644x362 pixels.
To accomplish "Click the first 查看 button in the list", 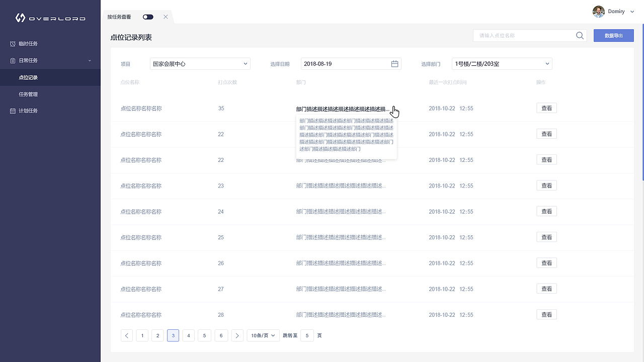I will pos(546,108).
